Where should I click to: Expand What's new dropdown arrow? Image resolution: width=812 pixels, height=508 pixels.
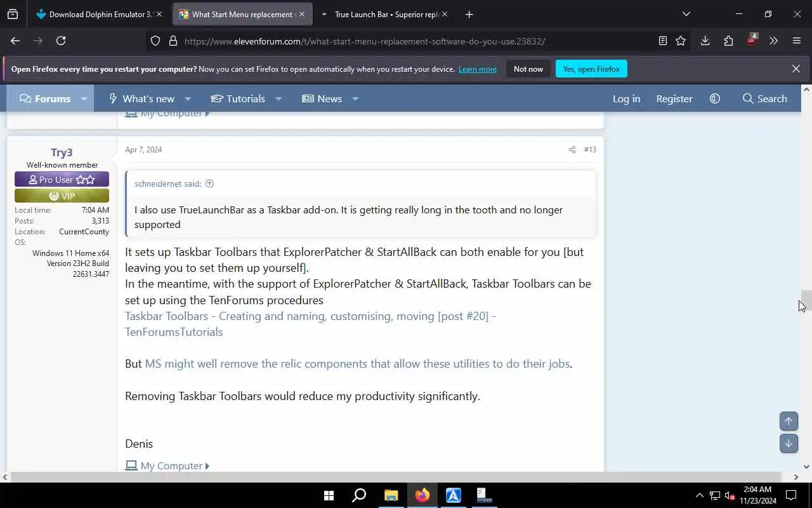pyautogui.click(x=188, y=98)
